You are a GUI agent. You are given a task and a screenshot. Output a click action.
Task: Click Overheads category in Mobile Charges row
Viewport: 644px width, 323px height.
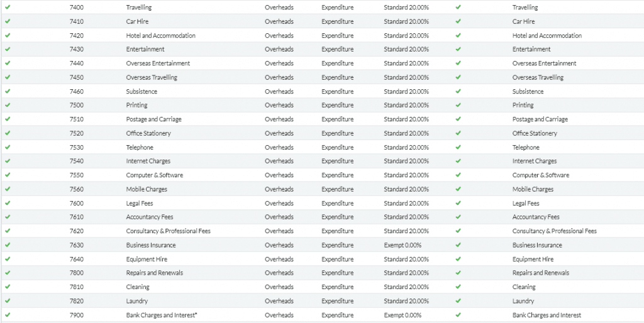tap(279, 189)
